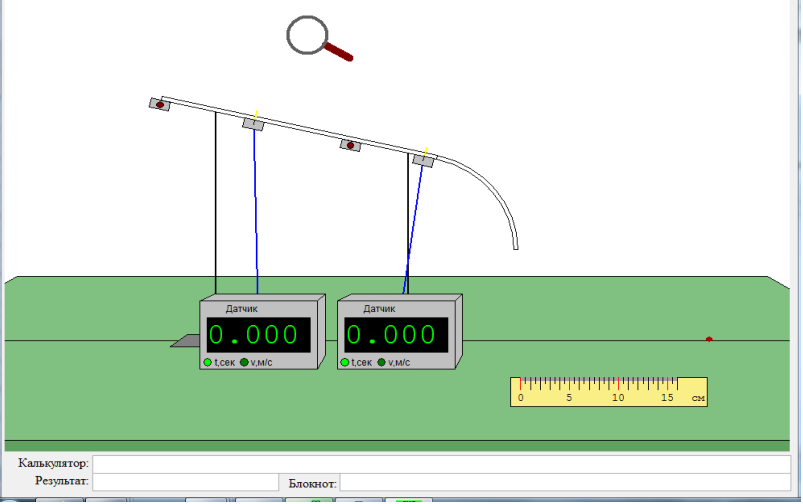Click the red ball mid-ramp holder

click(350, 145)
